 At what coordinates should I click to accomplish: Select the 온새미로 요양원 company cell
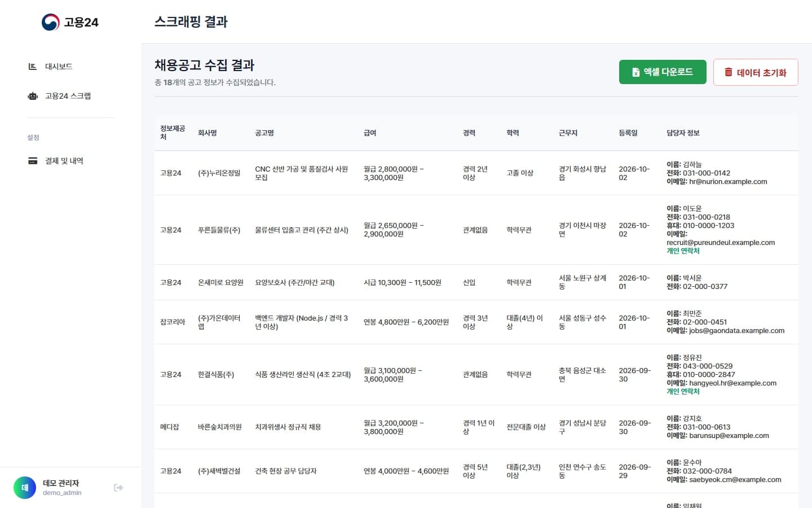[x=220, y=283]
